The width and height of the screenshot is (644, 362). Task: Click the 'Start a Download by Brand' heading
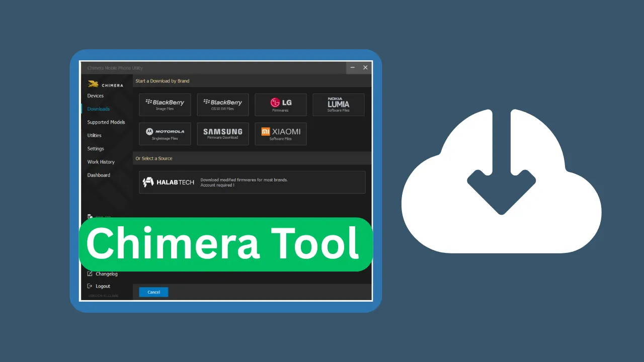pos(163,81)
